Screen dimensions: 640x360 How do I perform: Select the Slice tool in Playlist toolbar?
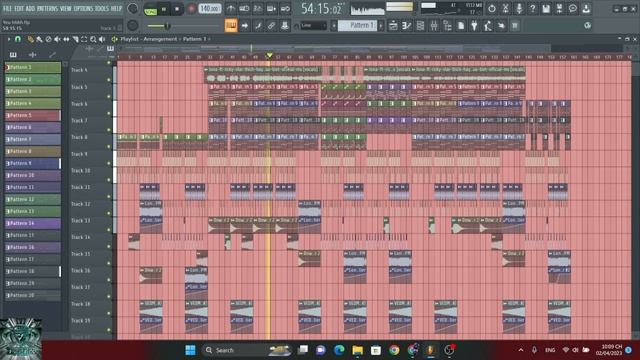coord(75,39)
